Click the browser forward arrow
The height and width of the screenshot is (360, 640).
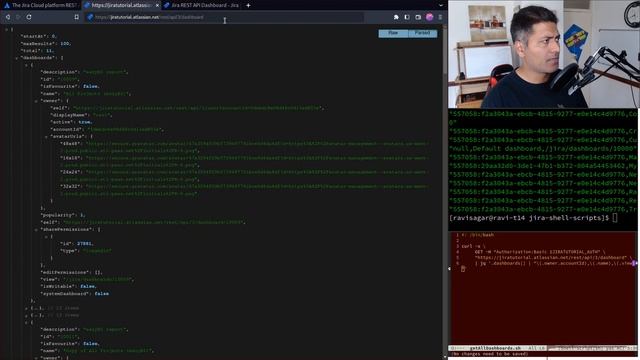[18, 17]
